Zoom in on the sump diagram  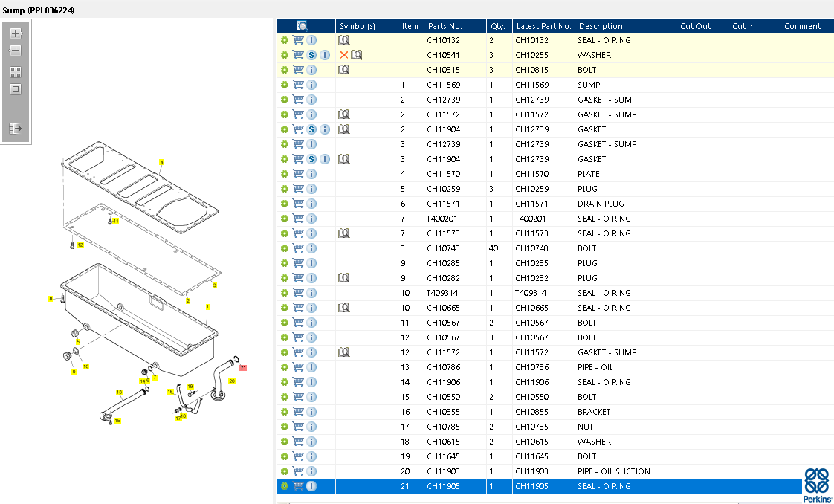(16, 33)
